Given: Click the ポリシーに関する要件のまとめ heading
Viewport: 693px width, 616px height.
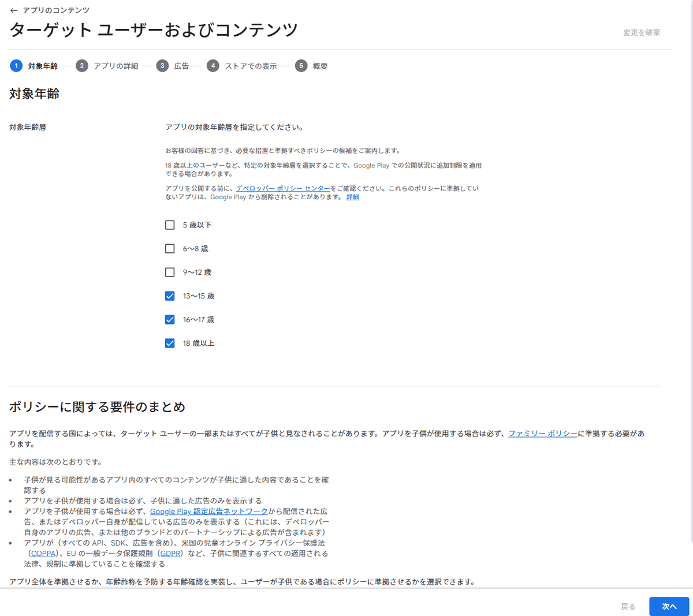Looking at the screenshot, I should click(x=97, y=407).
